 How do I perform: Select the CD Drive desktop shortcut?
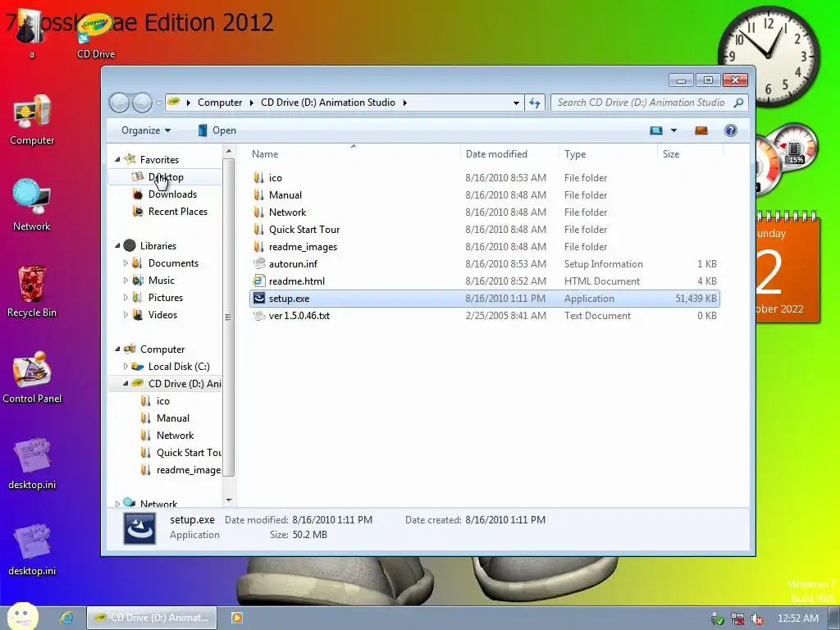(96, 34)
